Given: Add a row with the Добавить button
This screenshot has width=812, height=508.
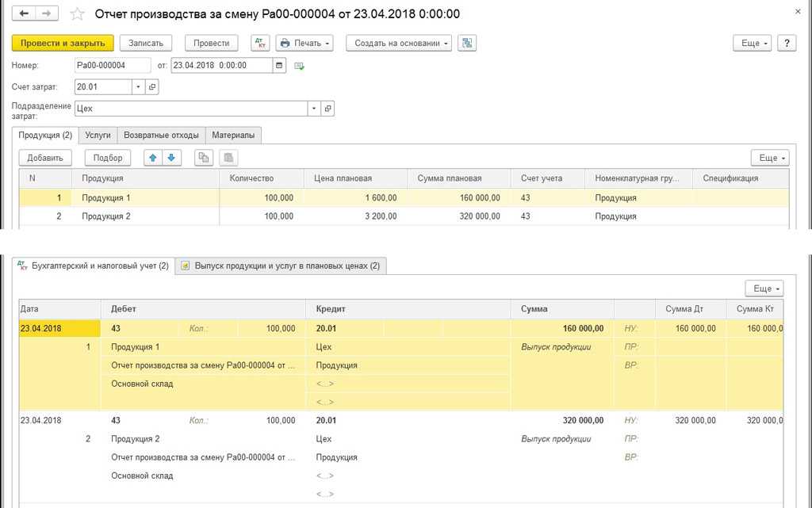Looking at the screenshot, I should [45, 158].
